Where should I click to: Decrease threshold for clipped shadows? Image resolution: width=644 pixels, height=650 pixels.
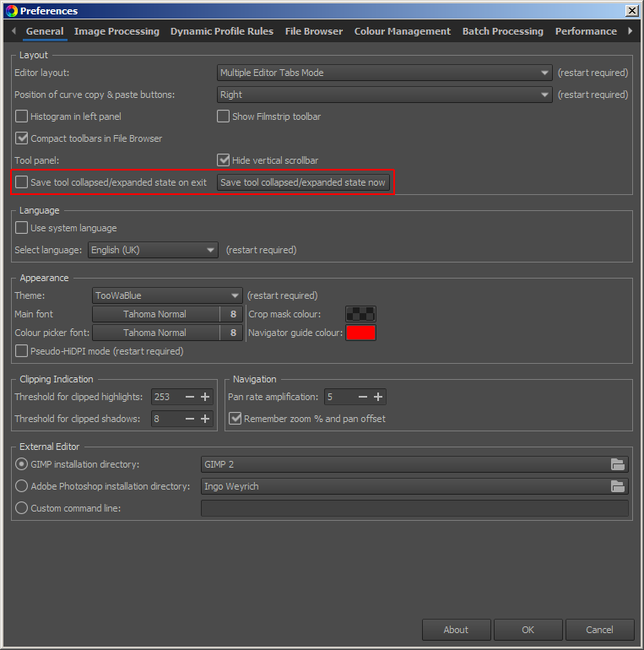click(x=189, y=419)
